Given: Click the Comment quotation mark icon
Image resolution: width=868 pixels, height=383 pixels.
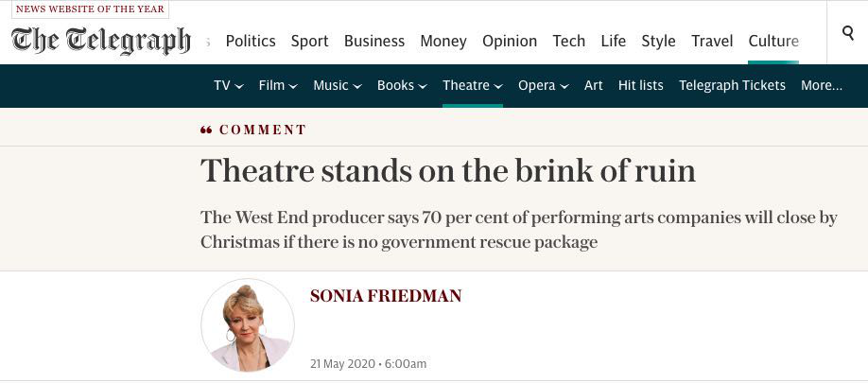Looking at the screenshot, I should coord(206,131).
